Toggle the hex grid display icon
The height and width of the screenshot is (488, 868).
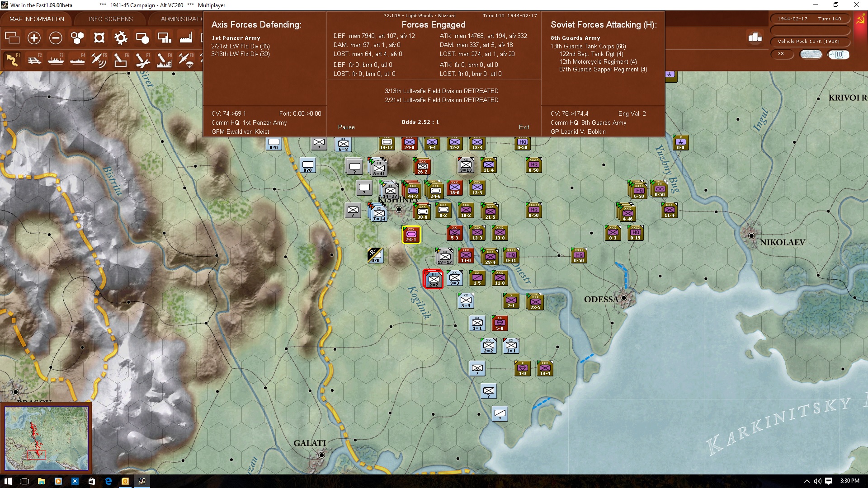click(77, 38)
